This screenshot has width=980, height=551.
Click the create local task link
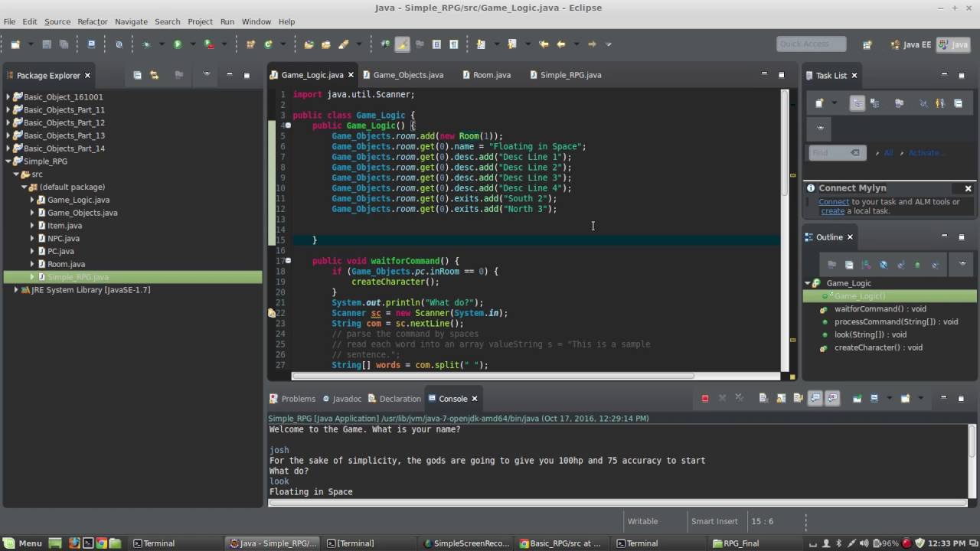[832, 211]
